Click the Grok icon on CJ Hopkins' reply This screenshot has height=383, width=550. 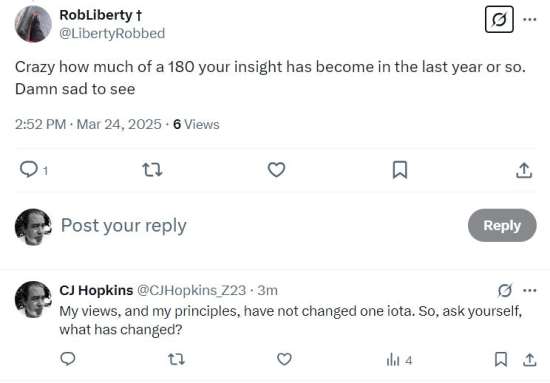[504, 290]
